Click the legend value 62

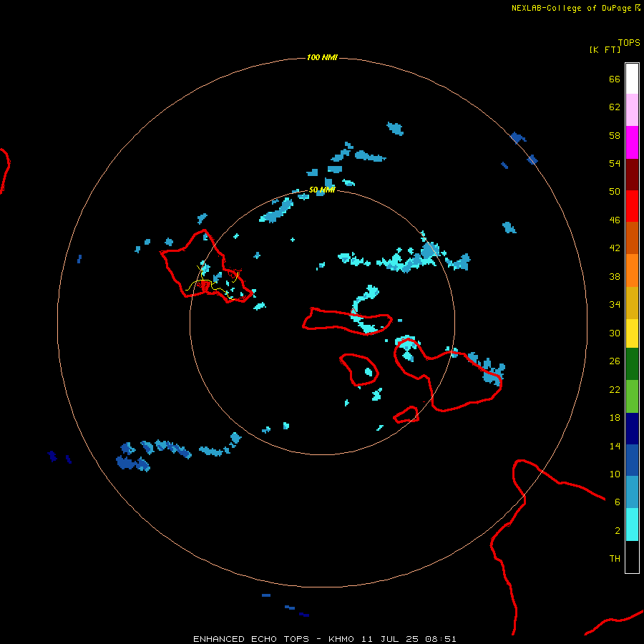pos(615,107)
